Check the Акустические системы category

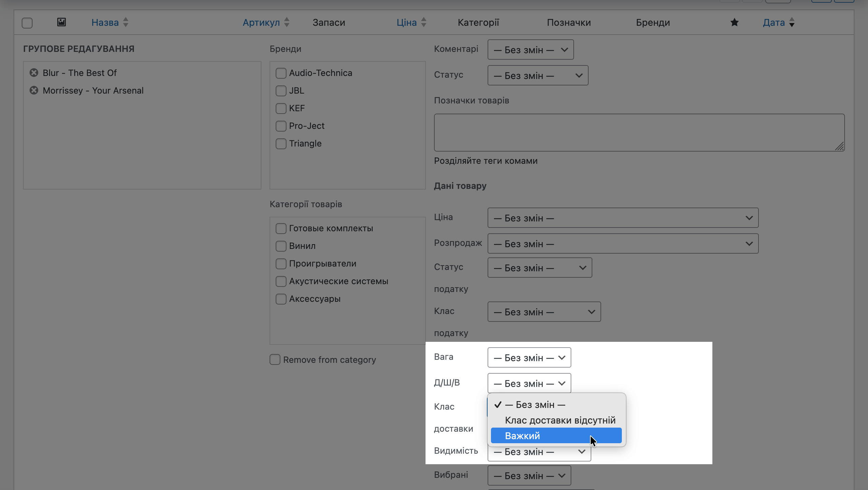click(281, 281)
